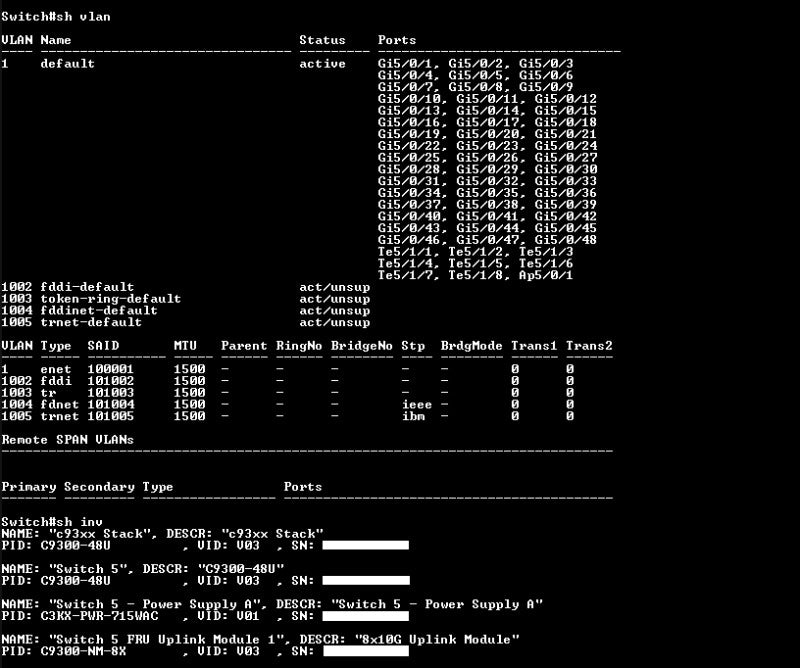Click SAID value '101004'
The width and height of the screenshot is (800, 668).
pyautogui.click(x=110, y=404)
